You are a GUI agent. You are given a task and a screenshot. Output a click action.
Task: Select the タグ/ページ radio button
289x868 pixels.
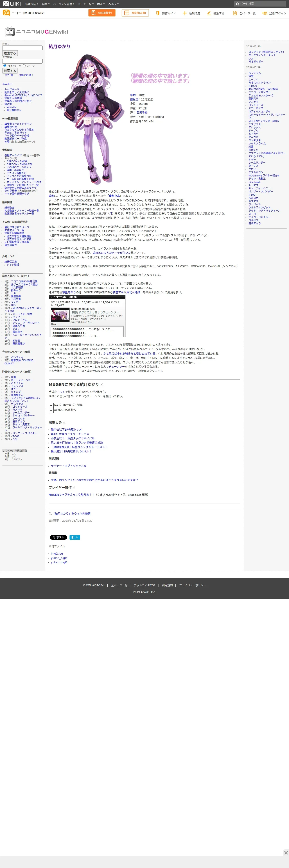(x=5, y=66)
